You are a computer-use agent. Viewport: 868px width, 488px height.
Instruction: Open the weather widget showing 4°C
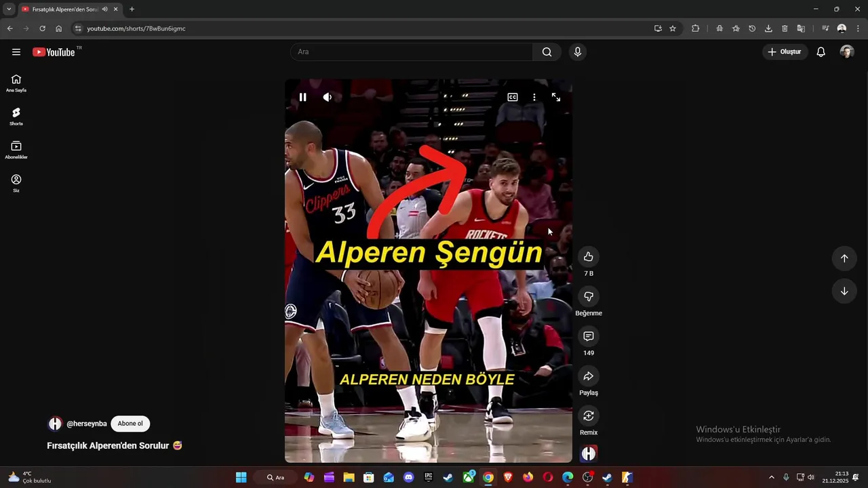click(x=29, y=477)
